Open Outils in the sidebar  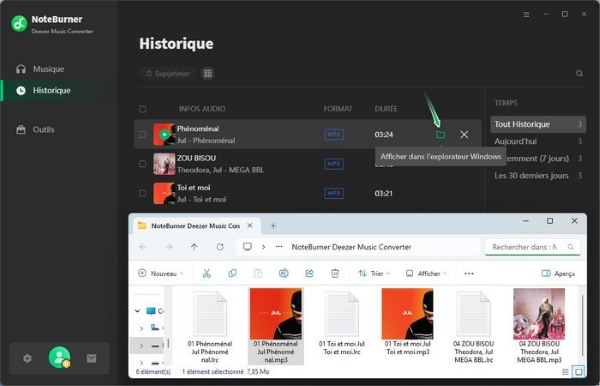click(x=35, y=130)
